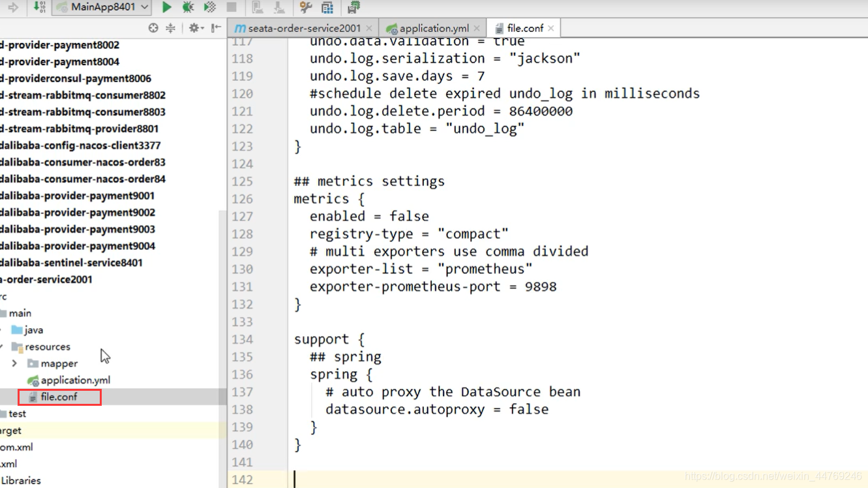
Task: Open the project panel gear options dropdown
Action: point(196,28)
